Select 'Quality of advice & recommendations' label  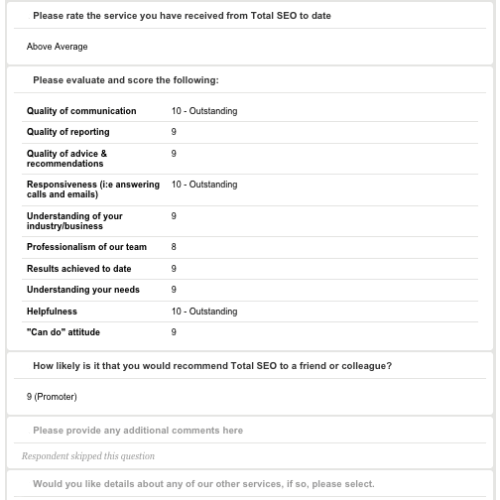pyautogui.click(x=67, y=158)
